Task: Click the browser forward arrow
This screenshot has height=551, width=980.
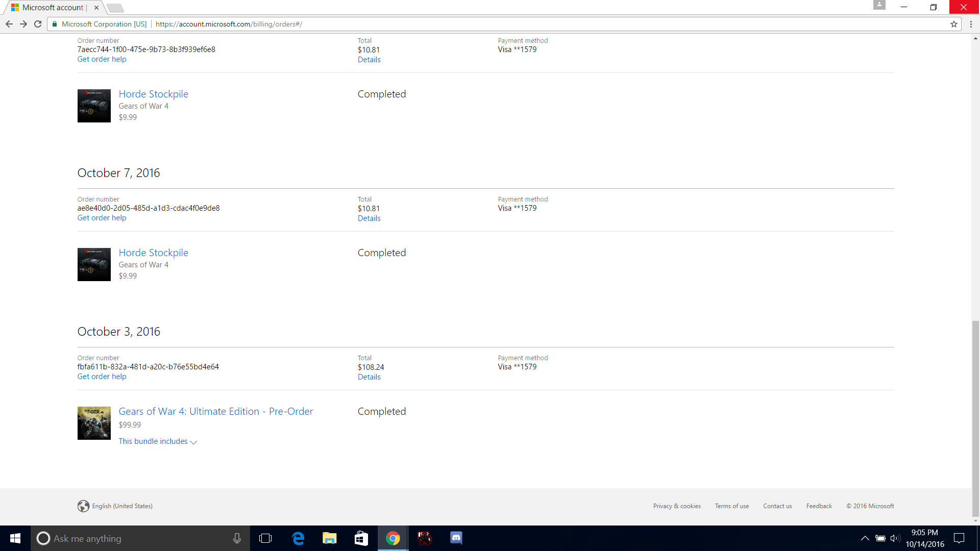Action: tap(23, 24)
